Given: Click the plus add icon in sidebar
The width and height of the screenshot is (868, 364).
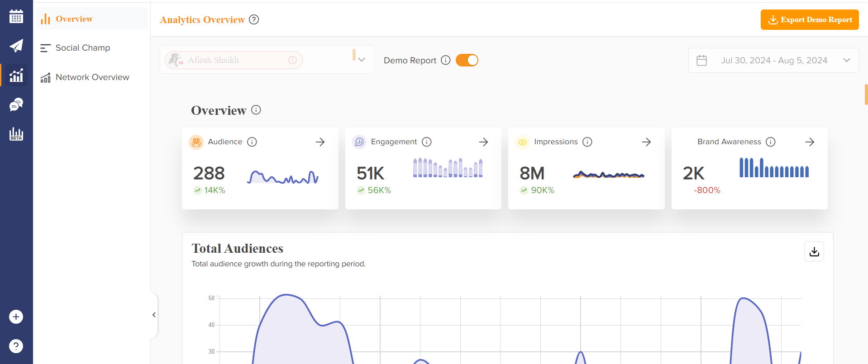Looking at the screenshot, I should pyautogui.click(x=16, y=317).
